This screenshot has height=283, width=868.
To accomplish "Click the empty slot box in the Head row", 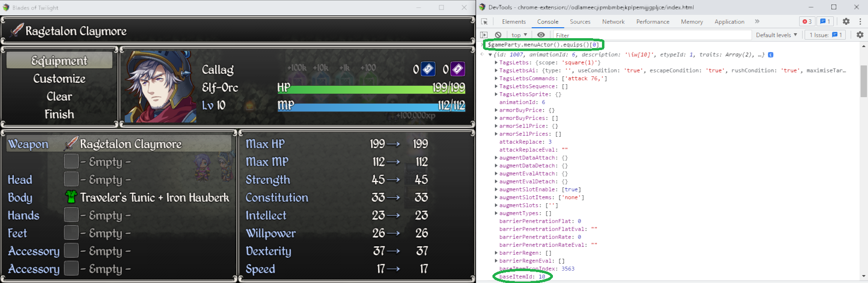I will tap(71, 179).
